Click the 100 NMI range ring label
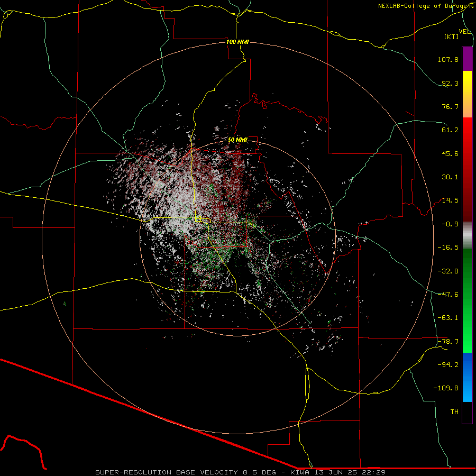Image resolution: width=476 pixels, height=476 pixels. (x=237, y=42)
